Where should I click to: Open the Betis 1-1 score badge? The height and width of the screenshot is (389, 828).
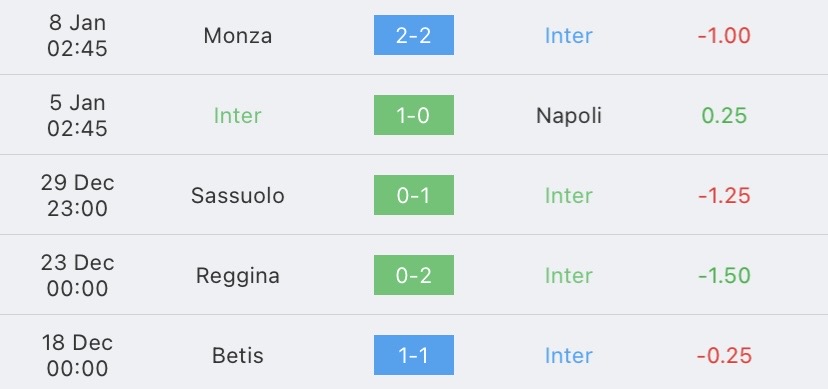point(413,355)
